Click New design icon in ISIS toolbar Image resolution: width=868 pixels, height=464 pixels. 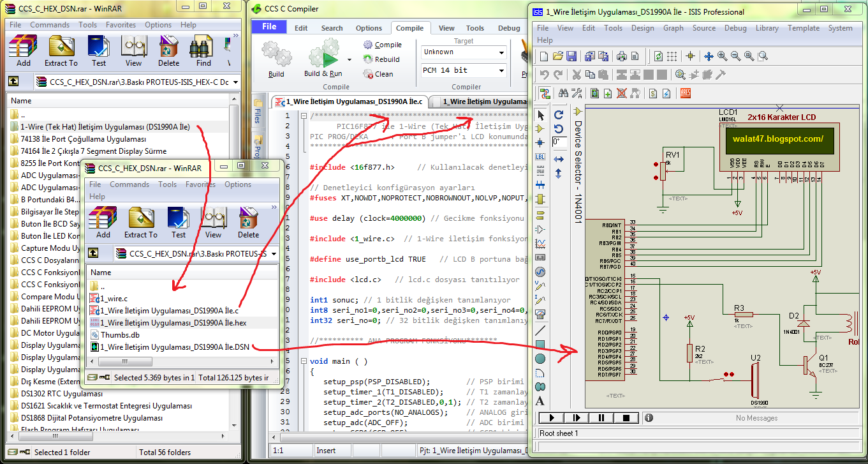pyautogui.click(x=544, y=56)
